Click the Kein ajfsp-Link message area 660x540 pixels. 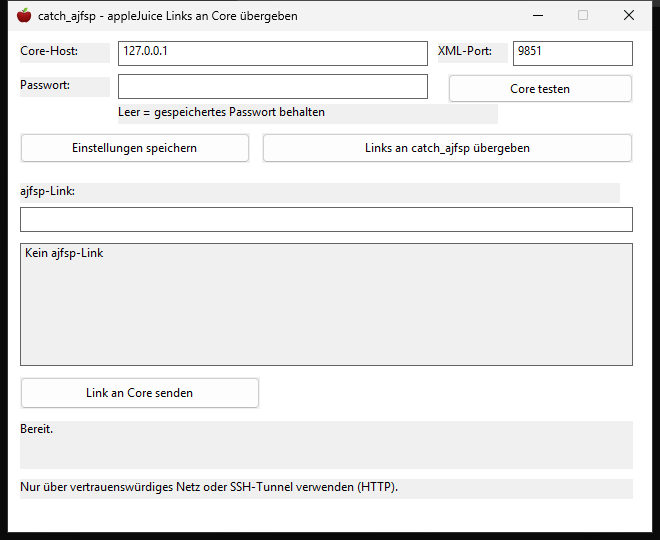[x=326, y=304]
